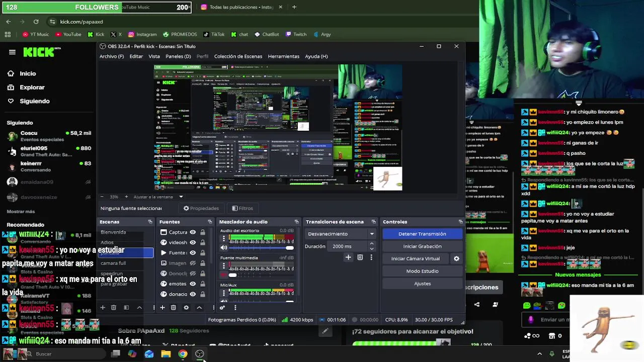Image resolution: width=644 pixels, height=362 pixels.
Task: Click the Detener Transmisión button
Action: click(x=422, y=234)
